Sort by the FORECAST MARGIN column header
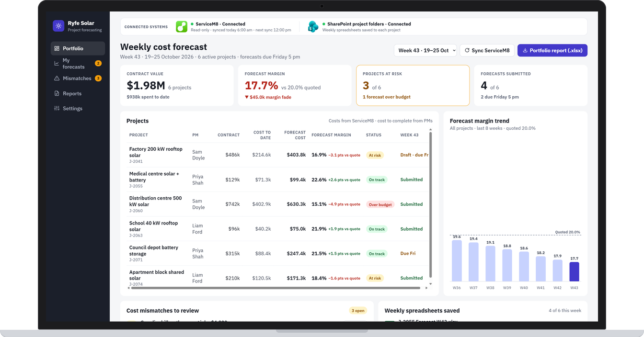 pyautogui.click(x=331, y=135)
